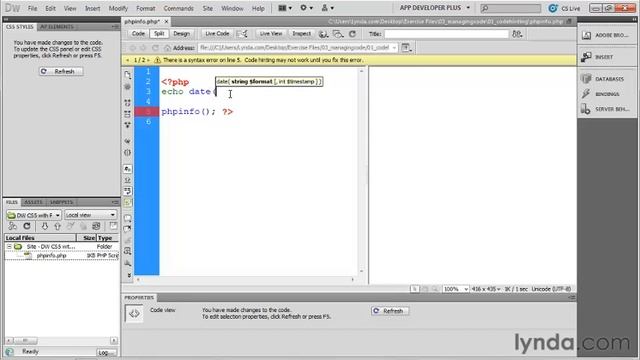640x360 pixels.
Task: Toggle Inspect mode
Action: (x=301, y=34)
